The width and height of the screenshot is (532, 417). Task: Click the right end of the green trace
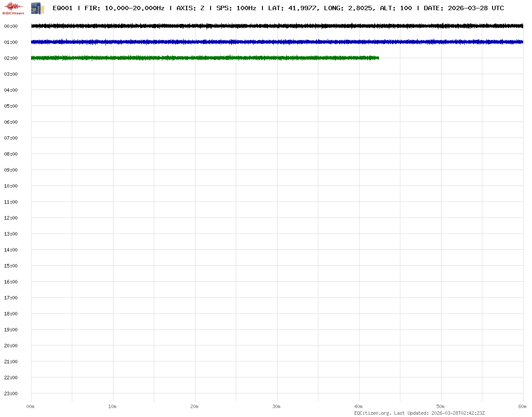(x=378, y=58)
